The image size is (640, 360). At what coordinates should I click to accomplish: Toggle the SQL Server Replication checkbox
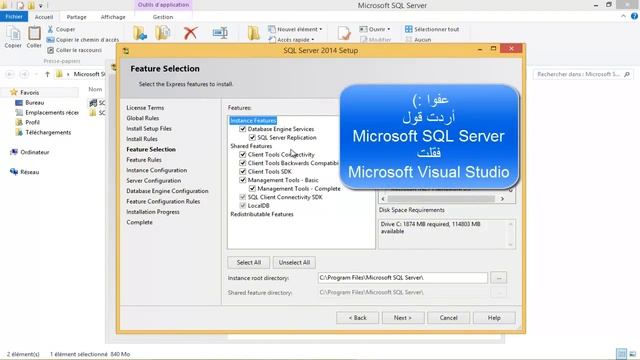[x=252, y=138]
